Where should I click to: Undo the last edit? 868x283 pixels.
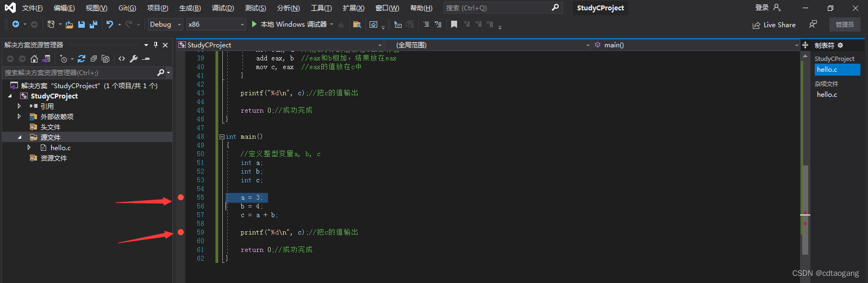110,24
